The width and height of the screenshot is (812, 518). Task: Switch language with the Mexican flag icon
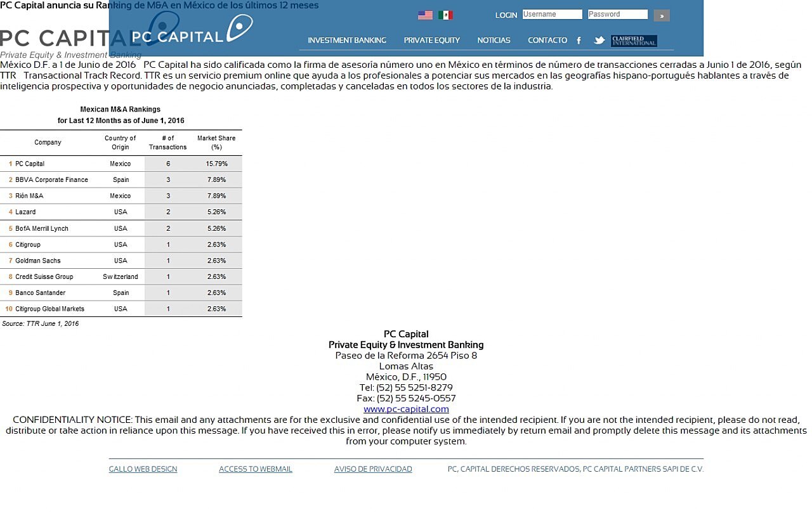click(x=445, y=15)
